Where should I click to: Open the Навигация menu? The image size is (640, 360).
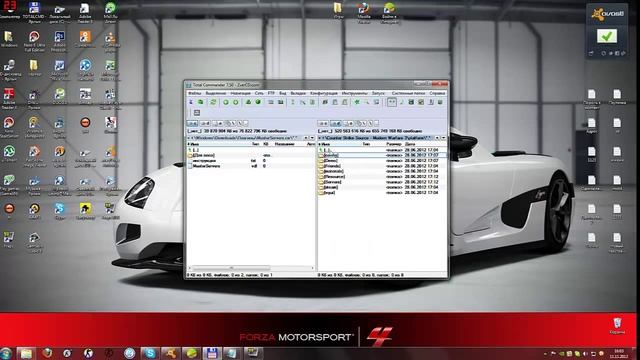point(240,93)
